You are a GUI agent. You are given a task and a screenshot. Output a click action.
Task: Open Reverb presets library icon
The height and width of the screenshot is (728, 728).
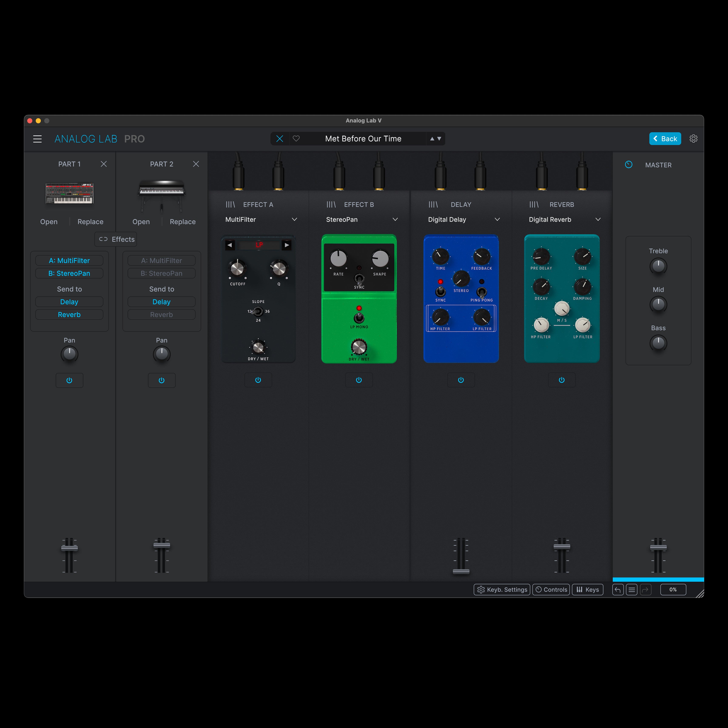pyautogui.click(x=534, y=205)
